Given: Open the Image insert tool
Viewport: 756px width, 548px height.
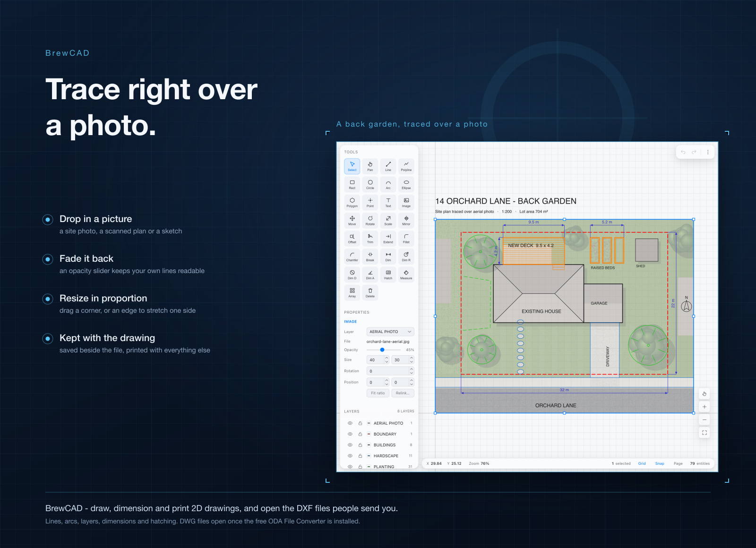Looking at the screenshot, I should pyautogui.click(x=406, y=202).
